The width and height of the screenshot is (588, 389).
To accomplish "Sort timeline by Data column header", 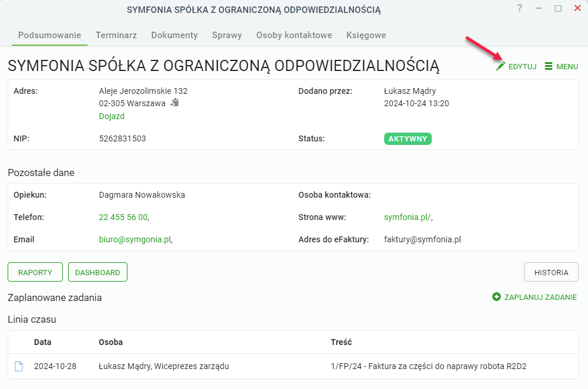I will [43, 342].
